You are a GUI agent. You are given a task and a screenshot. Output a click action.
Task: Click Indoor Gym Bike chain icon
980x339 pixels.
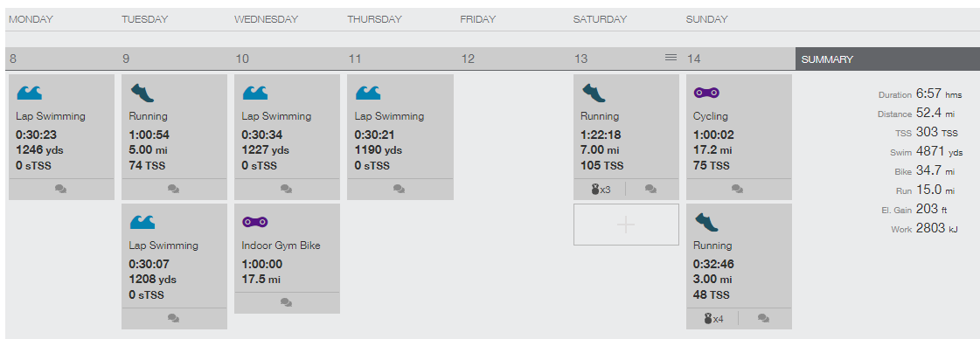255,222
